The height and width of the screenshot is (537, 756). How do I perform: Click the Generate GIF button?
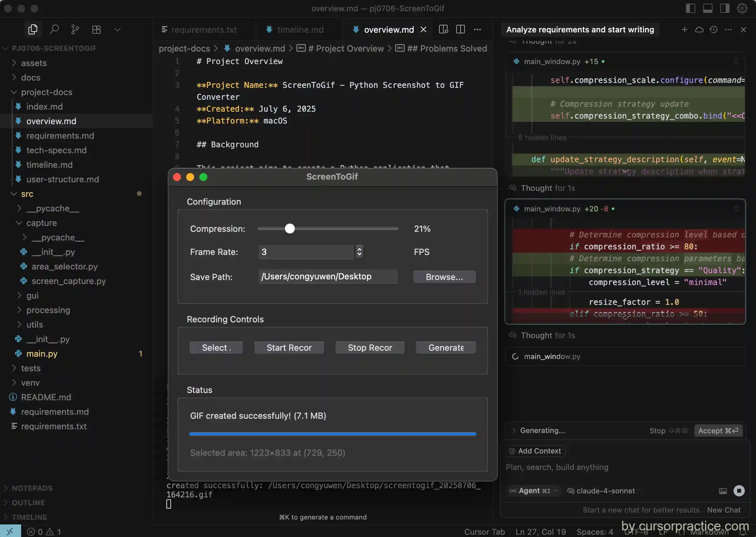click(446, 347)
